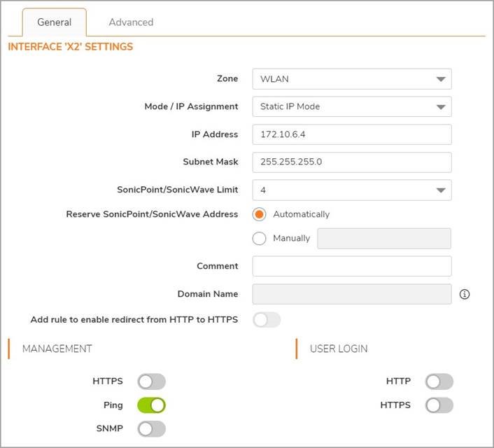Click the Domain Name info icon
Screen dimensions: 494x448
click(x=465, y=295)
